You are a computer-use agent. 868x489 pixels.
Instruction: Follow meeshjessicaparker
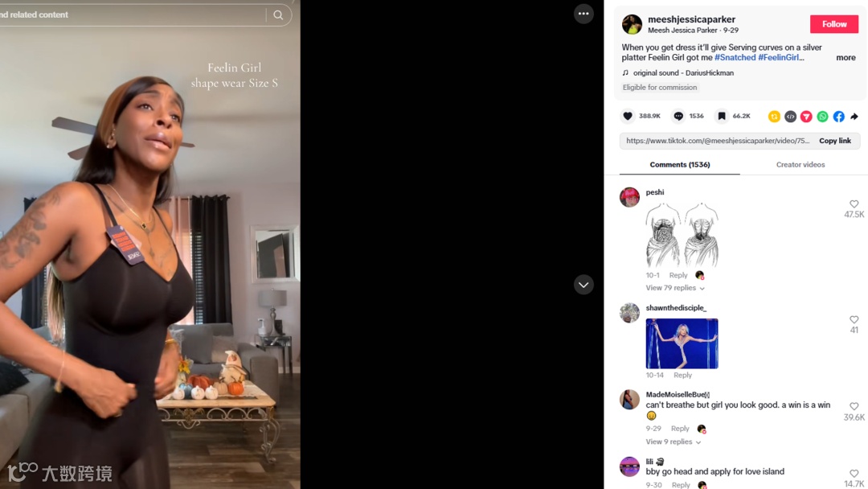834,24
